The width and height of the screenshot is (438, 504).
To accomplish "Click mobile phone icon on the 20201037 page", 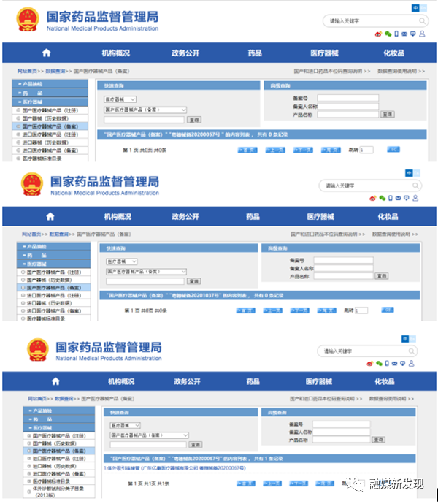I will (391, 198).
